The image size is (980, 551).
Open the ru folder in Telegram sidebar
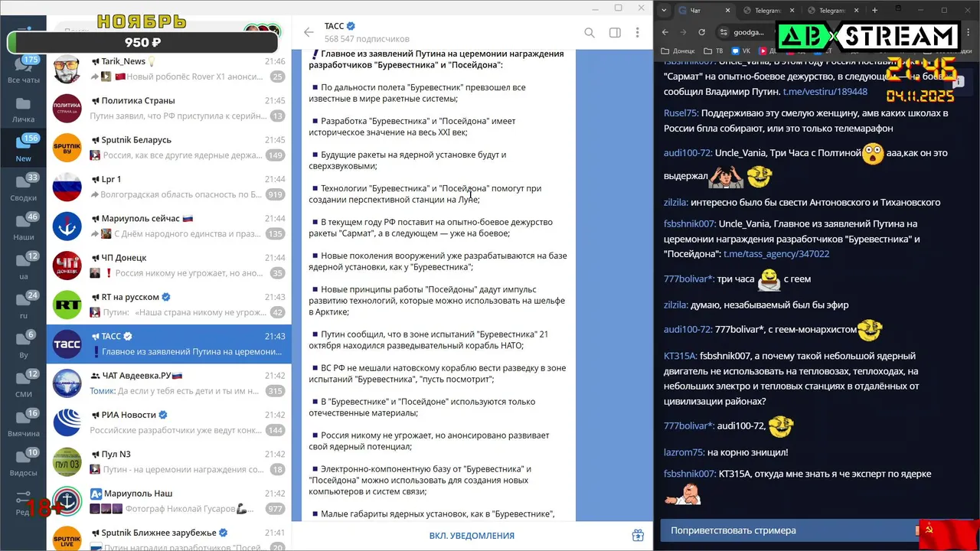[23, 306]
